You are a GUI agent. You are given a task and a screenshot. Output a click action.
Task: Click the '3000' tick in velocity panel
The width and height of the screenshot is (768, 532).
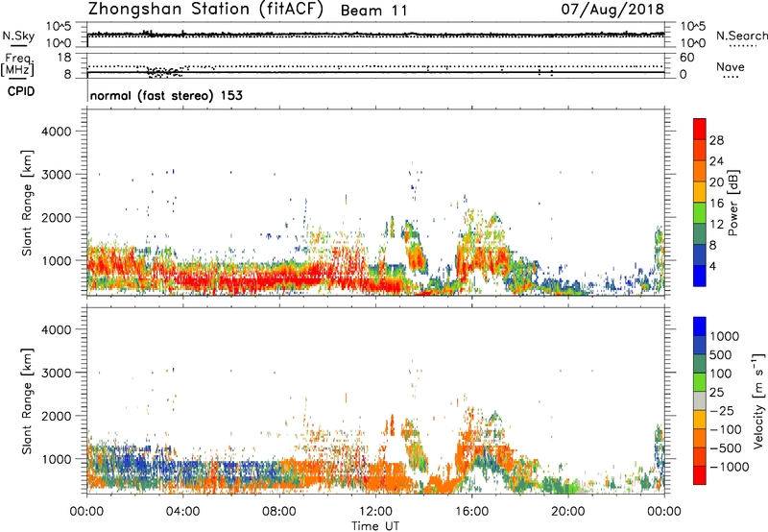tap(56, 373)
